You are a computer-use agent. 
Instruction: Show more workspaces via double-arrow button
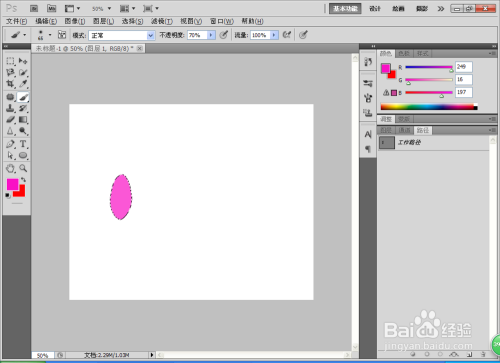(441, 9)
